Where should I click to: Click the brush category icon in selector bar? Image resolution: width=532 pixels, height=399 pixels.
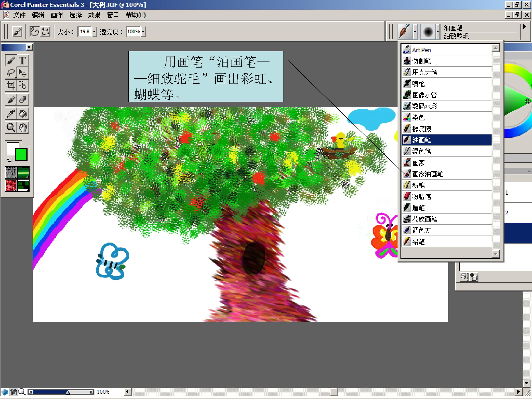point(405,32)
